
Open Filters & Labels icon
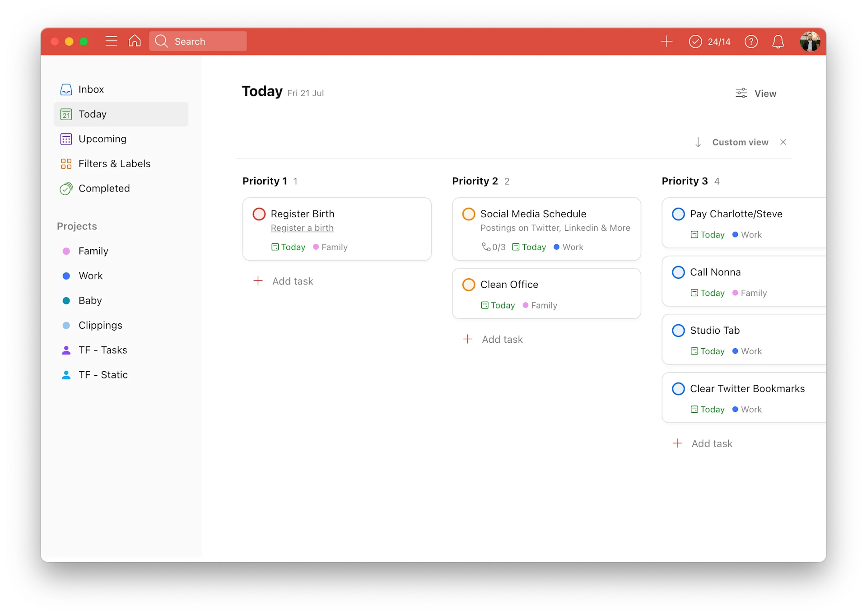(66, 164)
